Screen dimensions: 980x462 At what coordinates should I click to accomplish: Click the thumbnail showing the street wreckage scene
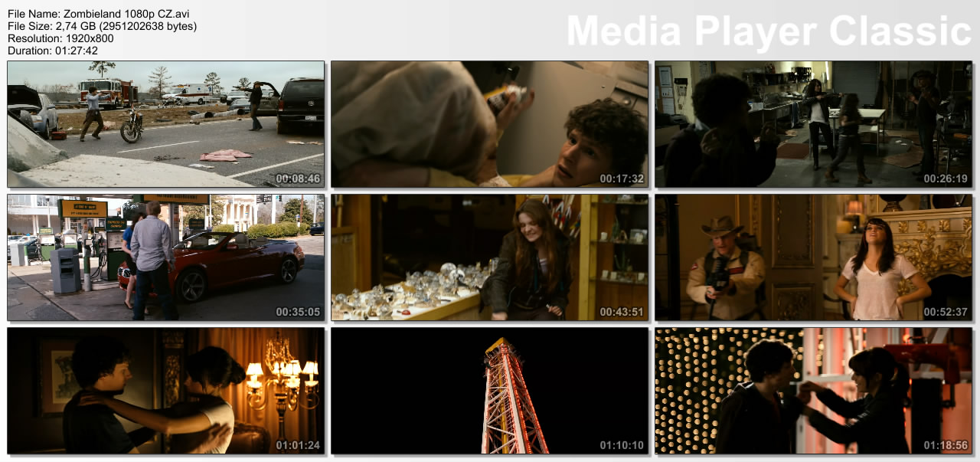(x=165, y=124)
